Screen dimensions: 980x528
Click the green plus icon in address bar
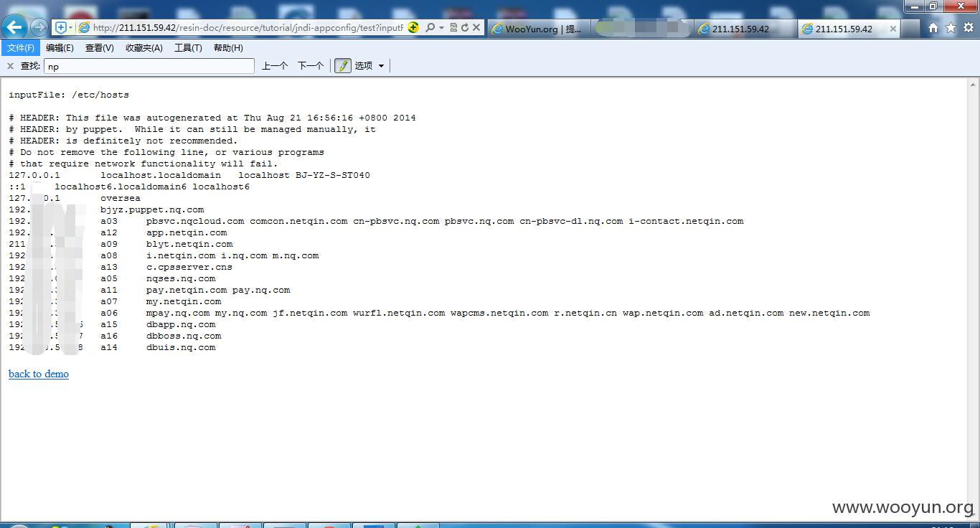413,27
